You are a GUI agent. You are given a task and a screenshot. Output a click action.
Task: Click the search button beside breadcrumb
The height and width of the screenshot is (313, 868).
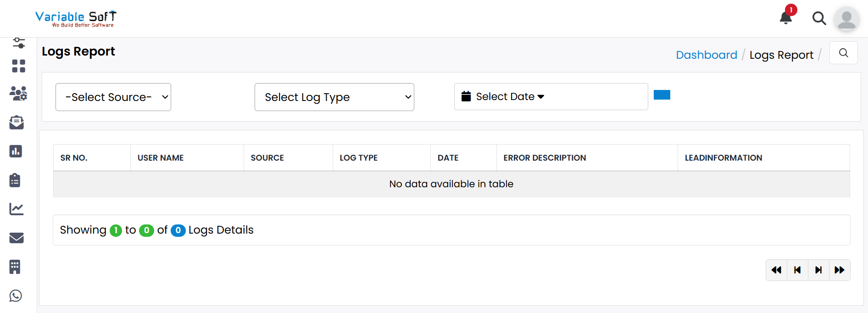click(x=843, y=53)
